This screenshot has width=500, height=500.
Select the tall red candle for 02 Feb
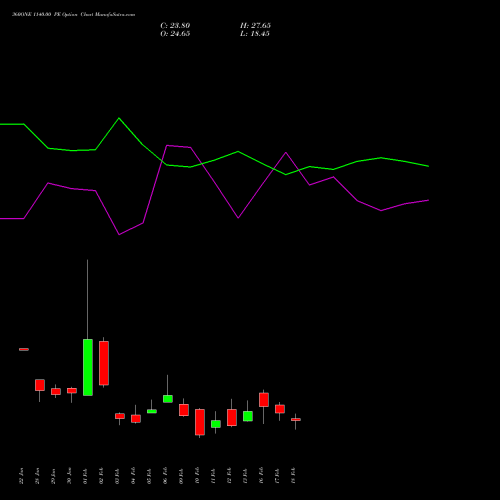104,363
